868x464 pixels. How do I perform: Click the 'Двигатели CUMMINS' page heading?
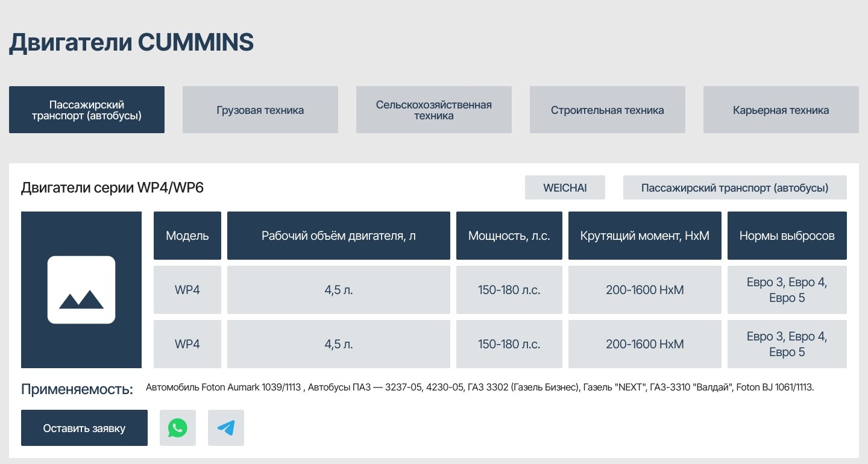131,43
